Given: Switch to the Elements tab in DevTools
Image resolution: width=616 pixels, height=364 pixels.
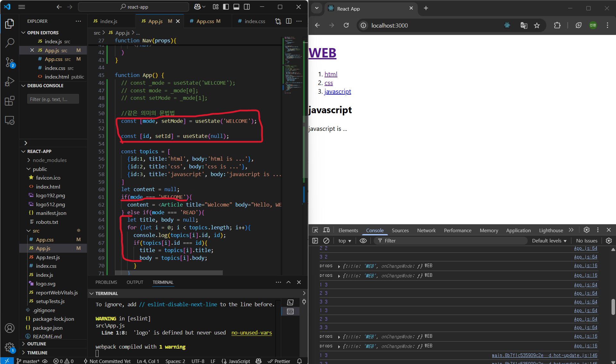Looking at the screenshot, I should pyautogui.click(x=348, y=230).
